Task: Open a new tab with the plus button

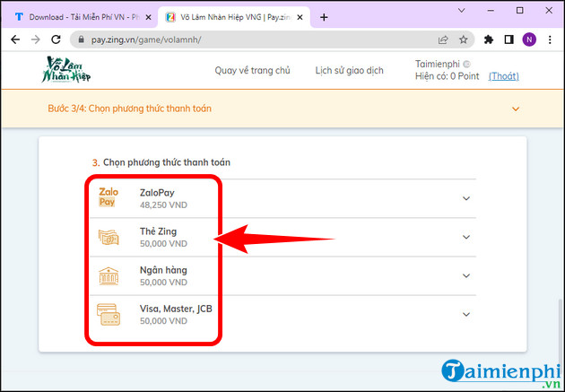Action: pyautogui.click(x=324, y=17)
